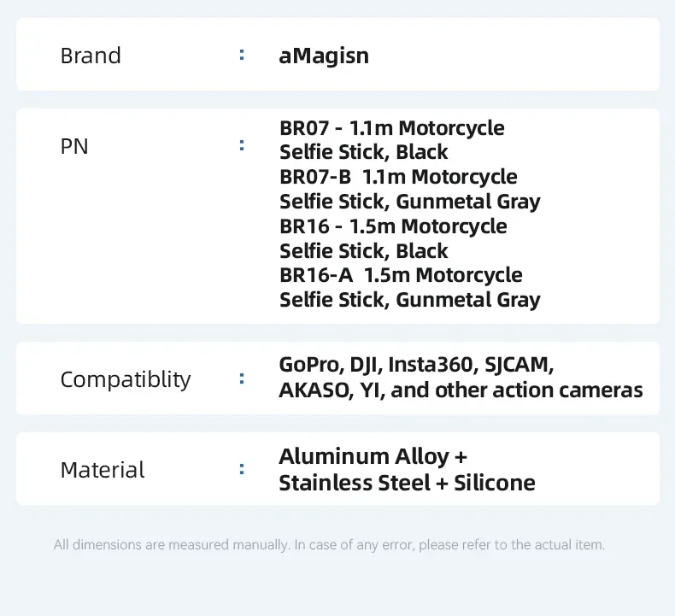The width and height of the screenshot is (675, 616).
Task: Click the colon next to Compatiblity
Action: coord(242,378)
